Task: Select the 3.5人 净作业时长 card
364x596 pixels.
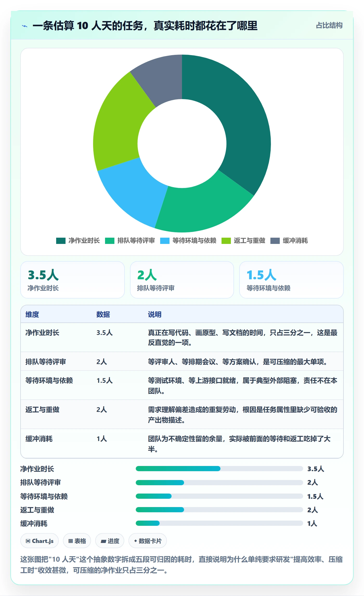Action: (x=73, y=280)
